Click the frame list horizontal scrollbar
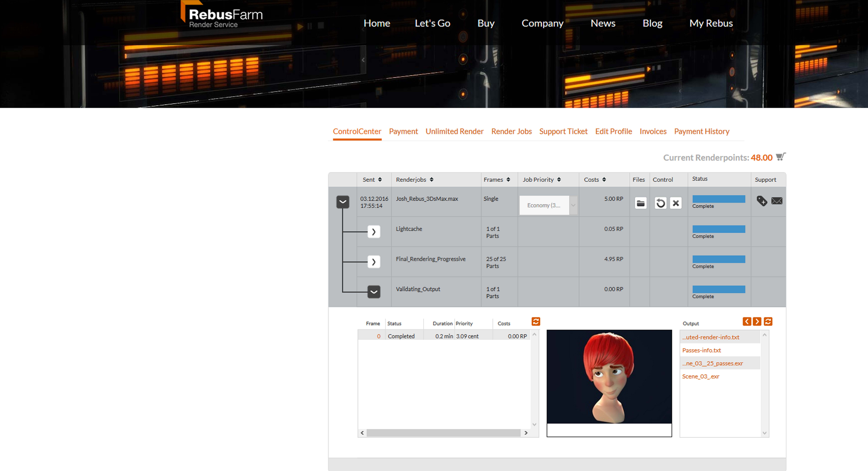The width and height of the screenshot is (868, 471). click(443, 433)
